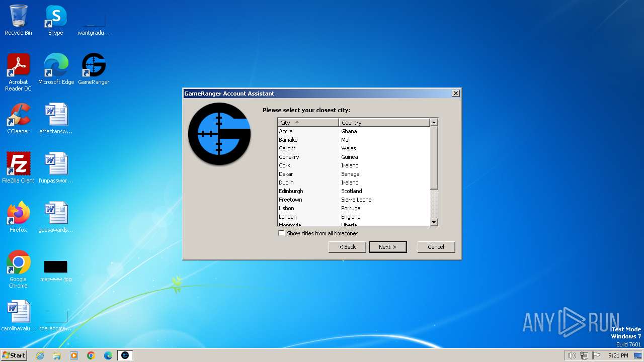This screenshot has width=644, height=362.
Task: Click the England country cell
Action: [351, 217]
